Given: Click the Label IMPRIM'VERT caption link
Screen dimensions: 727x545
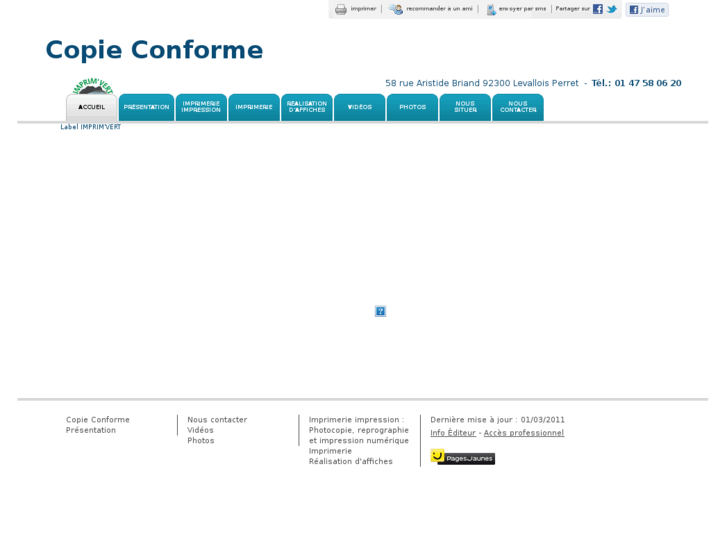Looking at the screenshot, I should [90, 127].
